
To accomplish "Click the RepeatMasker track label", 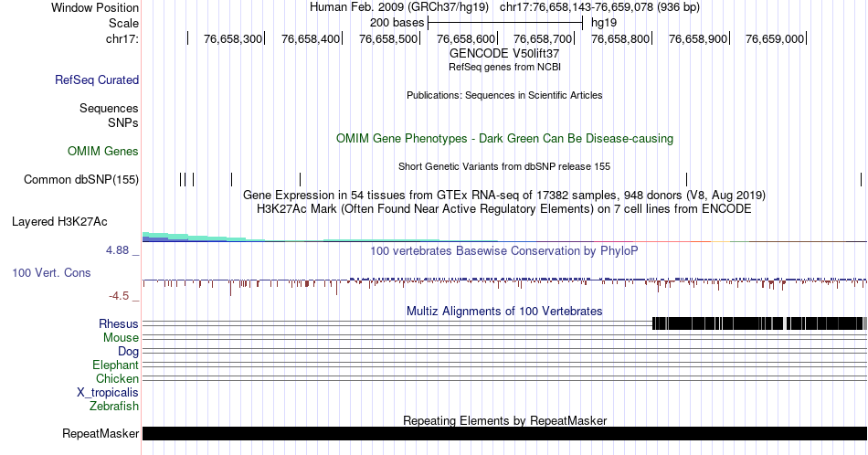I will (101, 433).
